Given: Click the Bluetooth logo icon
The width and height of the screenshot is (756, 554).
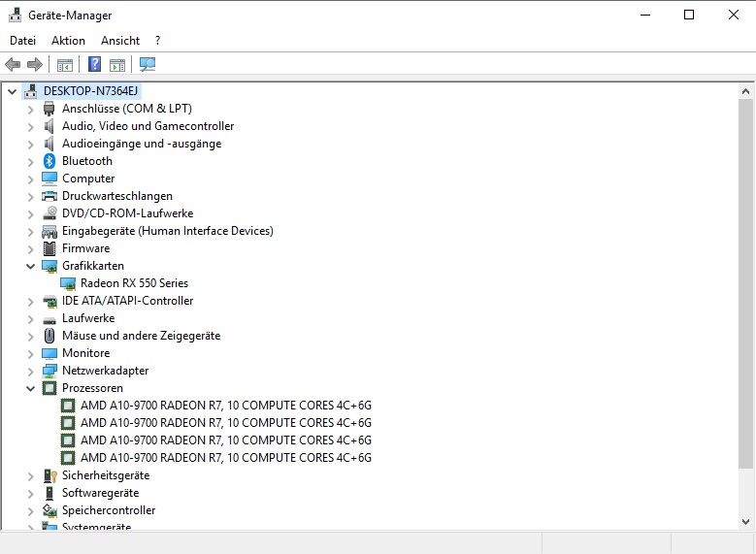Looking at the screenshot, I should click(49, 161).
